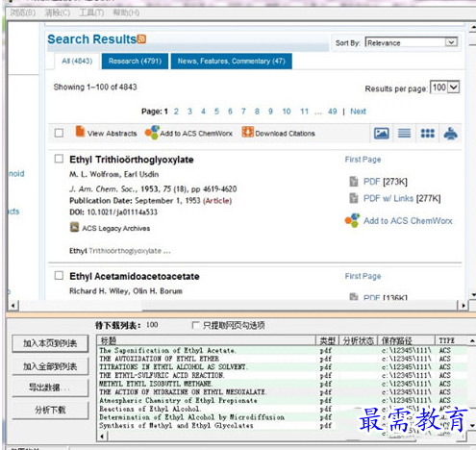
Task: Click Add to ACS ChemWorx link for first result
Action: click(x=408, y=221)
